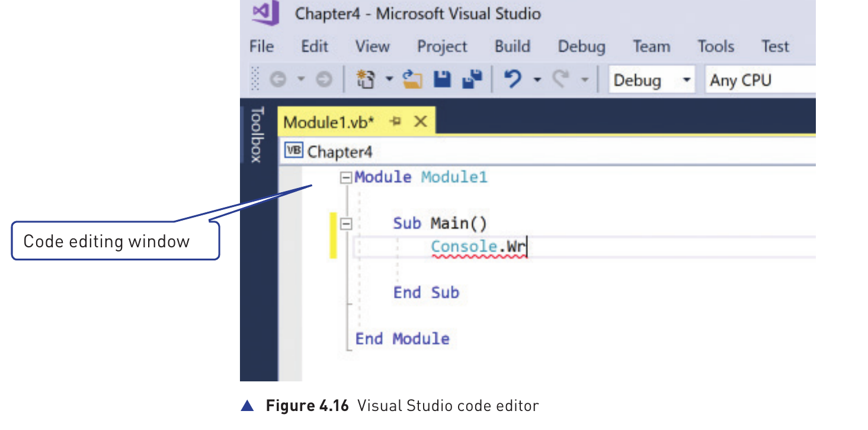Click the Save floppy disk icon

[x=443, y=79]
